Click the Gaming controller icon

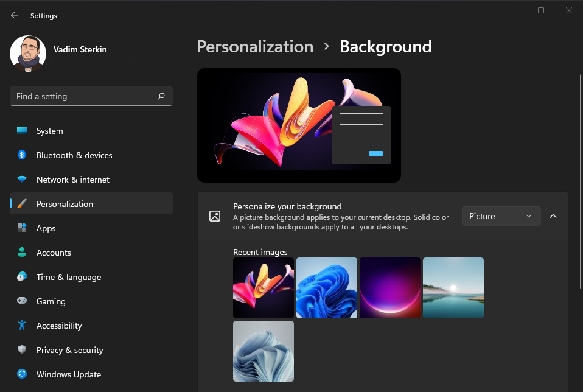(22, 301)
